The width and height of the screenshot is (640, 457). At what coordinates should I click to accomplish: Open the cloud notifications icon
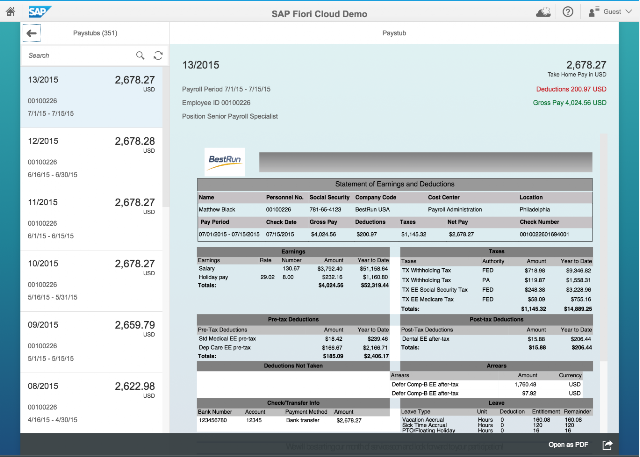(543, 12)
